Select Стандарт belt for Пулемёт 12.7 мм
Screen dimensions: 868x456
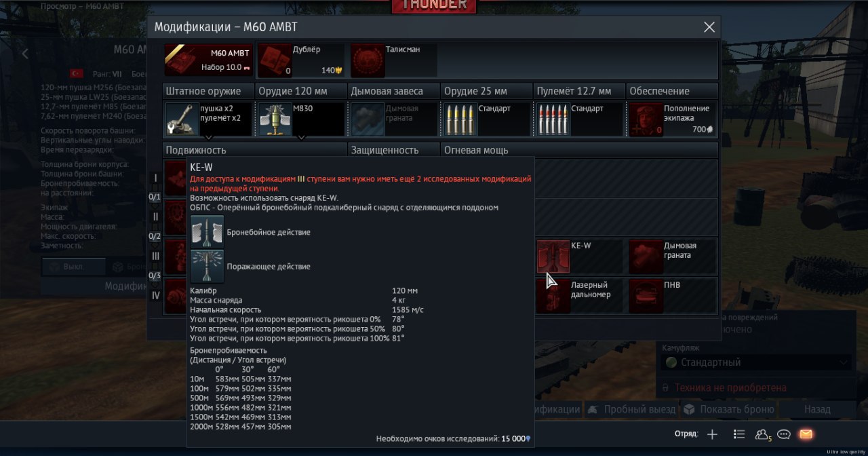point(579,119)
